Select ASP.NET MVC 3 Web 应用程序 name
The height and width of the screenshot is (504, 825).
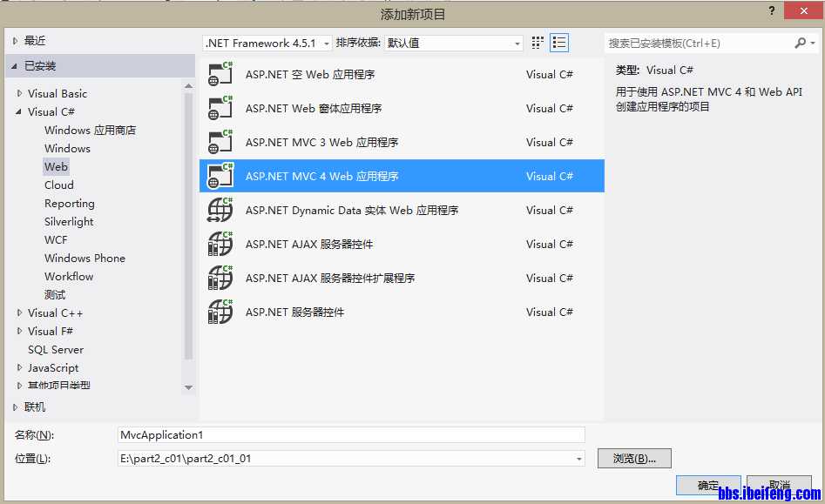[322, 143]
